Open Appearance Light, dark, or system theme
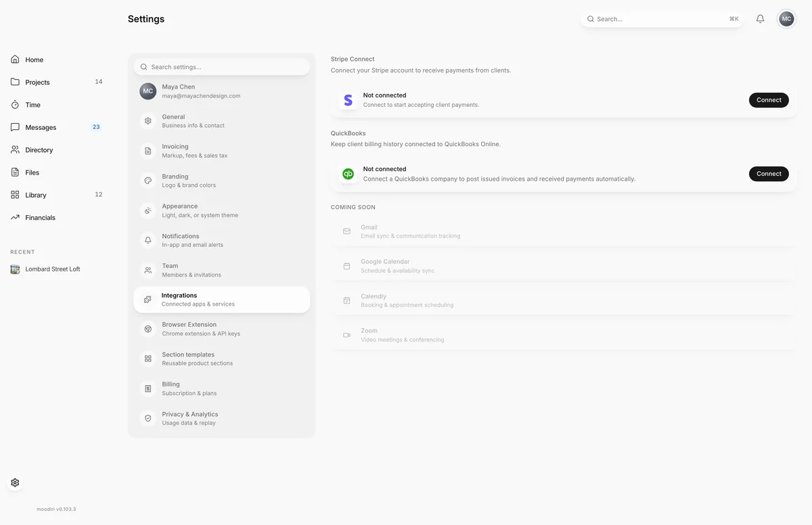Viewport: 812px width, 525px height. (222, 210)
